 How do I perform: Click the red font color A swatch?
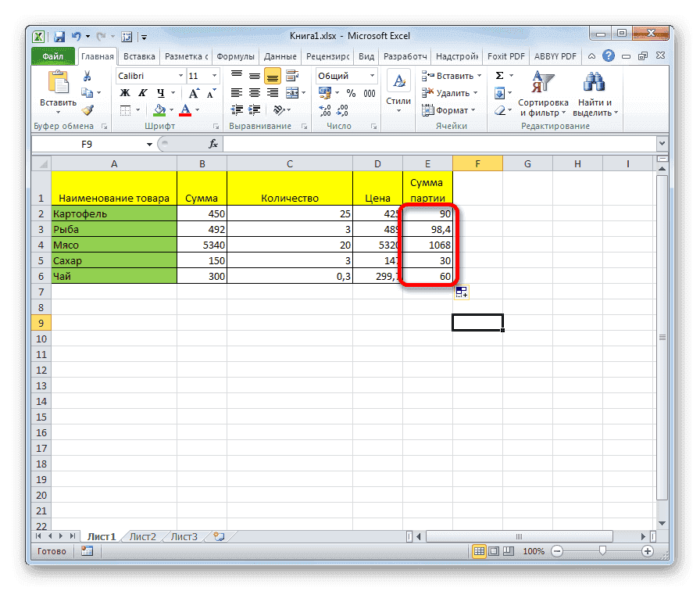tap(185, 110)
